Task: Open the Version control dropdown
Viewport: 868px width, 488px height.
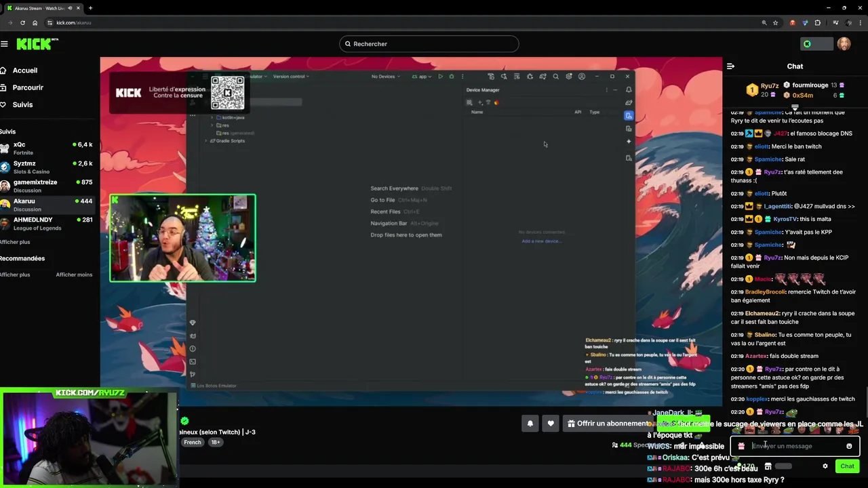Action: point(291,77)
